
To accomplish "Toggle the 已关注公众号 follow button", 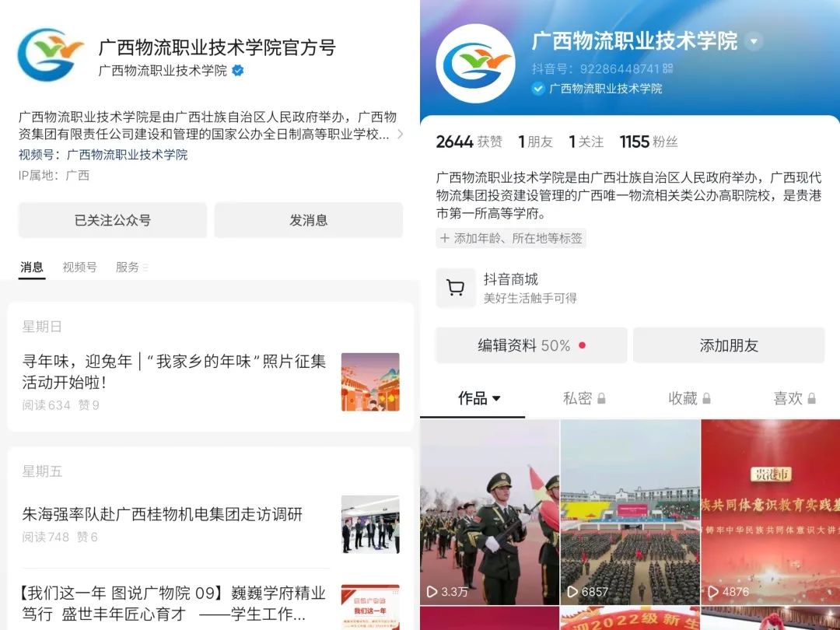I will tap(113, 220).
